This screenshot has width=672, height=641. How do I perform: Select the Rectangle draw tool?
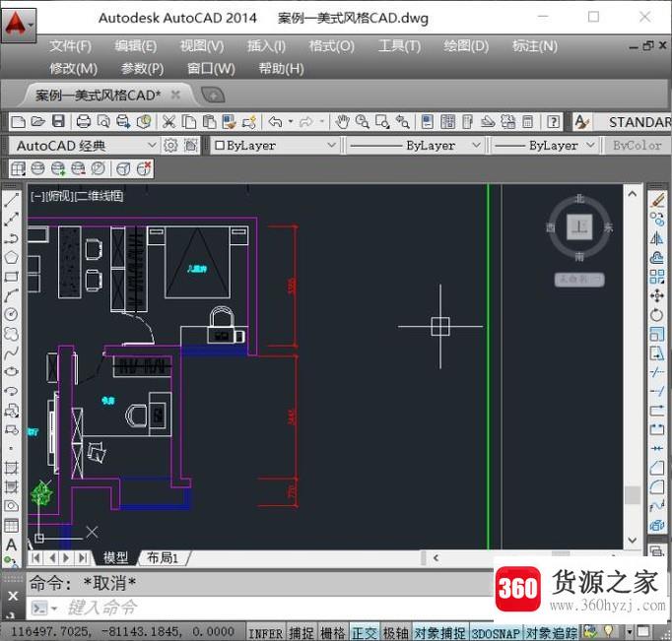pos(12,276)
